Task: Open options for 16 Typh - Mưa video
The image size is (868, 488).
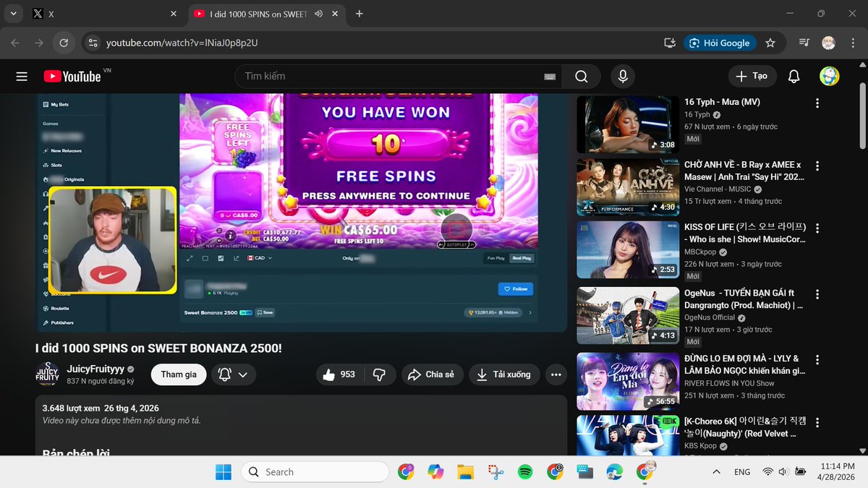Action: [x=818, y=103]
